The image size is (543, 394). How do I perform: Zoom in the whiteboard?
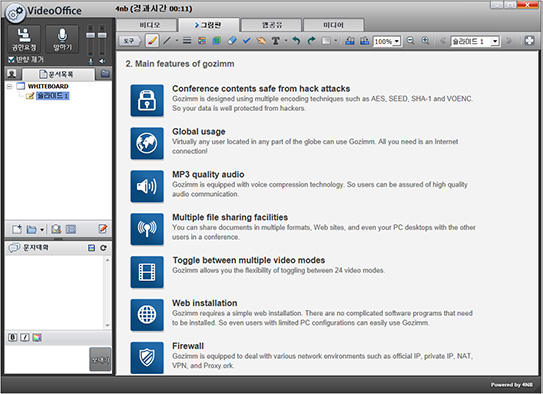[x=425, y=41]
